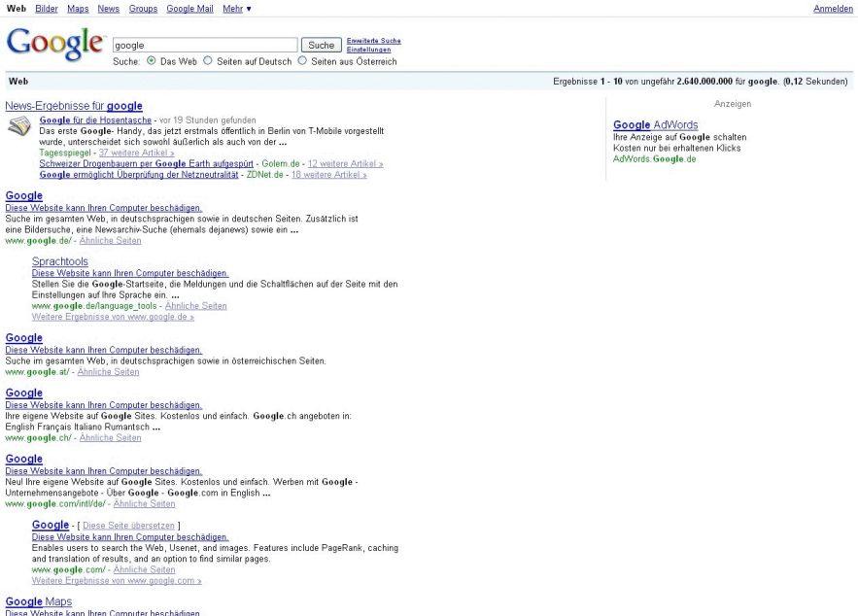Focus the search box containing 'google'
Image resolution: width=858 pixels, height=616 pixels.
tap(205, 45)
